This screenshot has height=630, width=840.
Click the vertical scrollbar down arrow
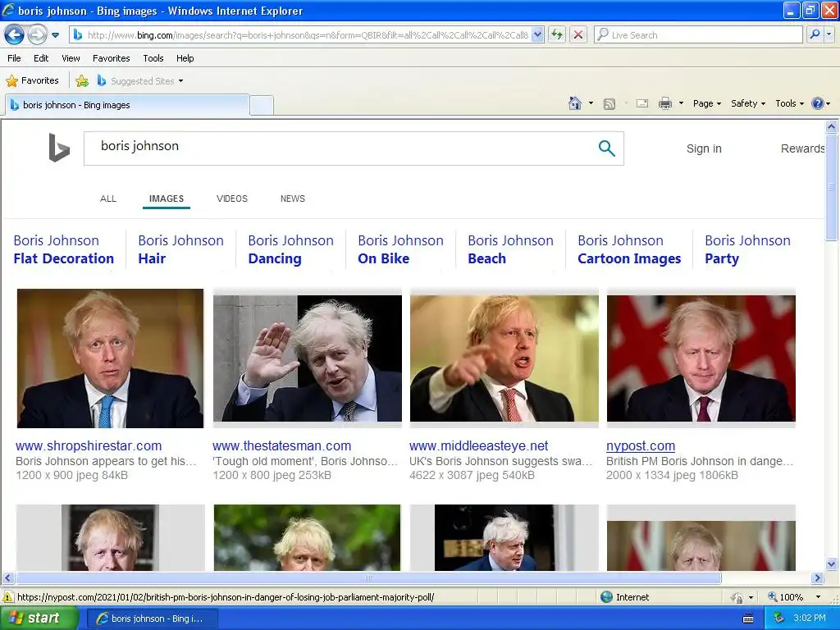click(832, 564)
